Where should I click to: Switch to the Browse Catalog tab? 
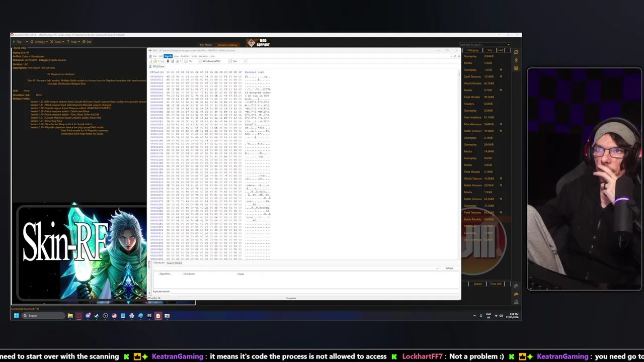pos(227,45)
